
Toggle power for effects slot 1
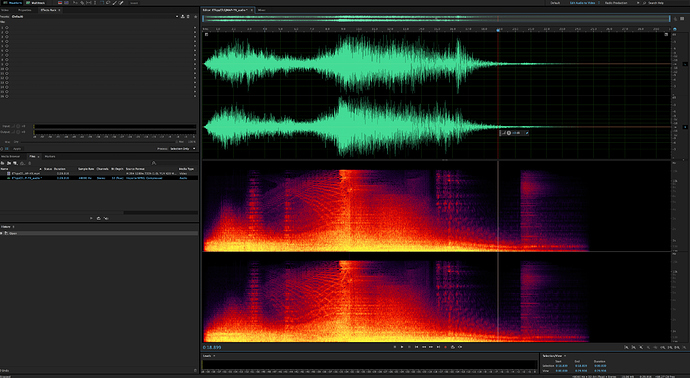[x=7, y=28]
